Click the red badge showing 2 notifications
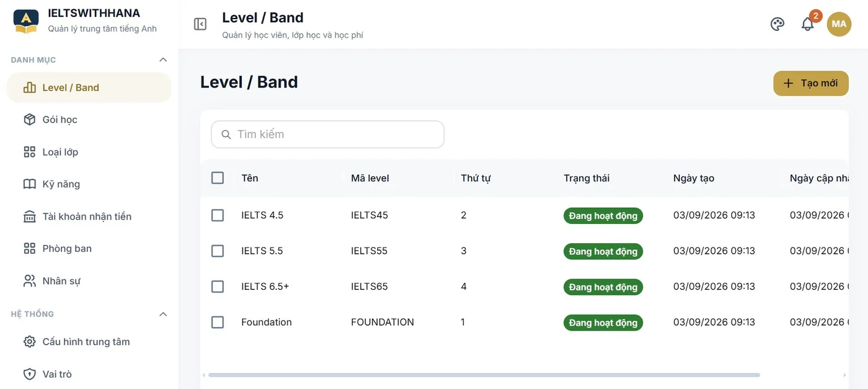868x389 pixels. click(x=816, y=16)
